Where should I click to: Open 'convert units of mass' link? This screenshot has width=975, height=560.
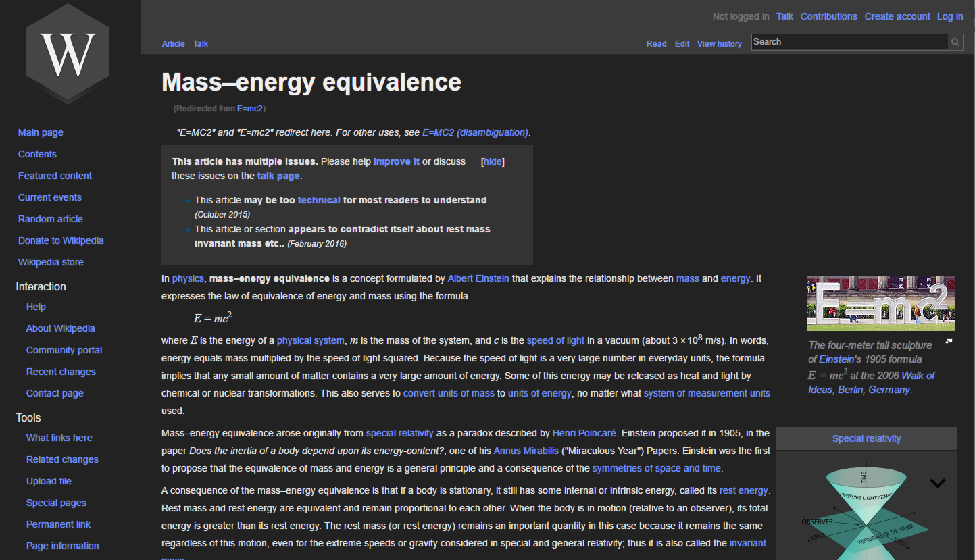coord(449,393)
